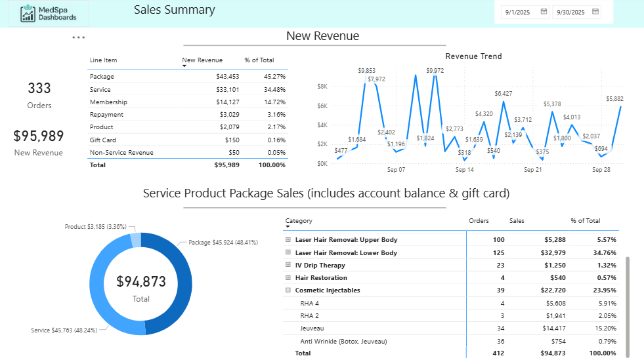Collapse the Cosmetic Injectables category

288,290
